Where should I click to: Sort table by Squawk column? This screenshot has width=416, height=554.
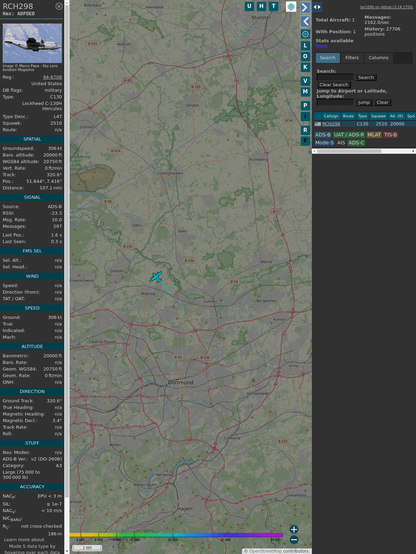pos(378,116)
